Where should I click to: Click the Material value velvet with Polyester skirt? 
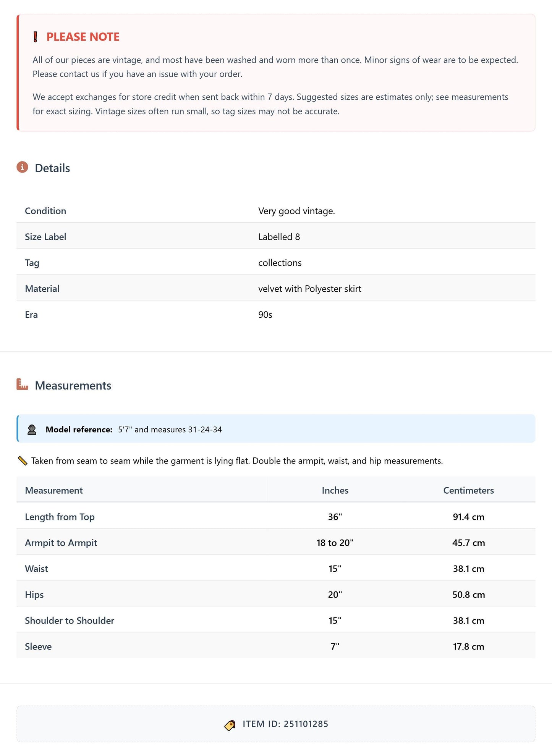click(x=310, y=289)
